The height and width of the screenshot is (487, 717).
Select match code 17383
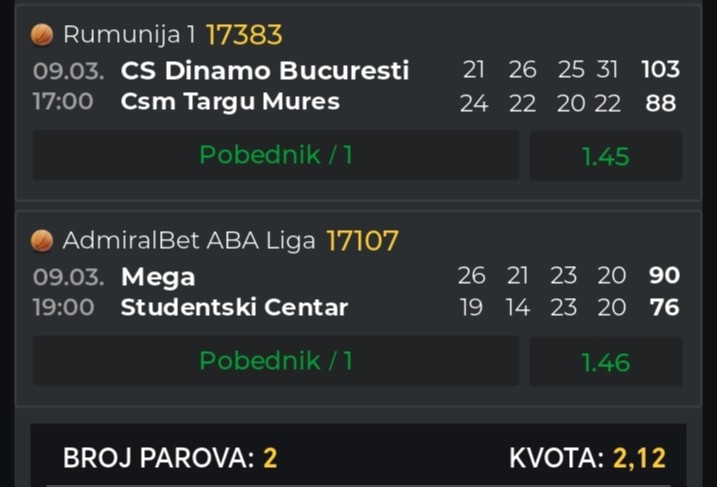244,36
